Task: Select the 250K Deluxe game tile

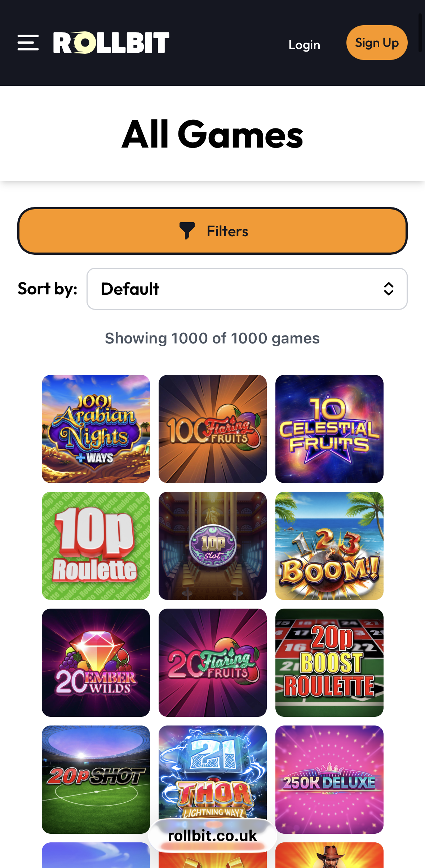Action: point(329,780)
